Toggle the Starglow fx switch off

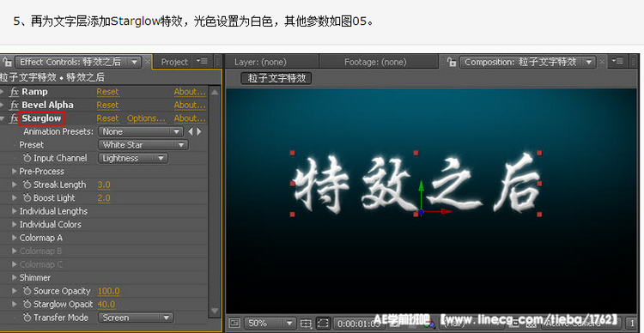(14, 118)
